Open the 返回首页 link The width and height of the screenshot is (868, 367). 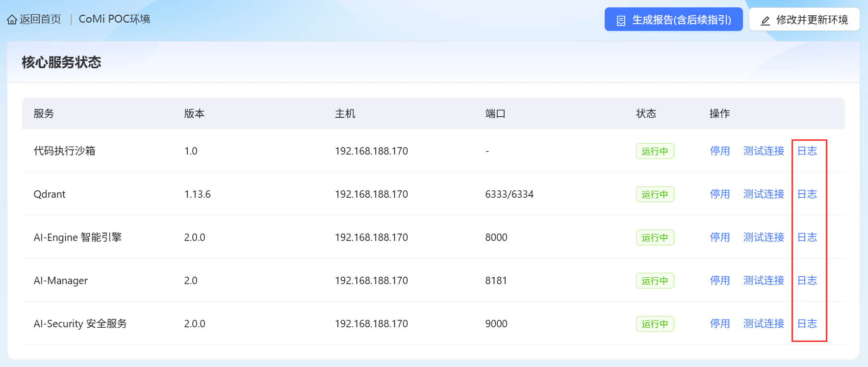pyautogui.click(x=40, y=19)
